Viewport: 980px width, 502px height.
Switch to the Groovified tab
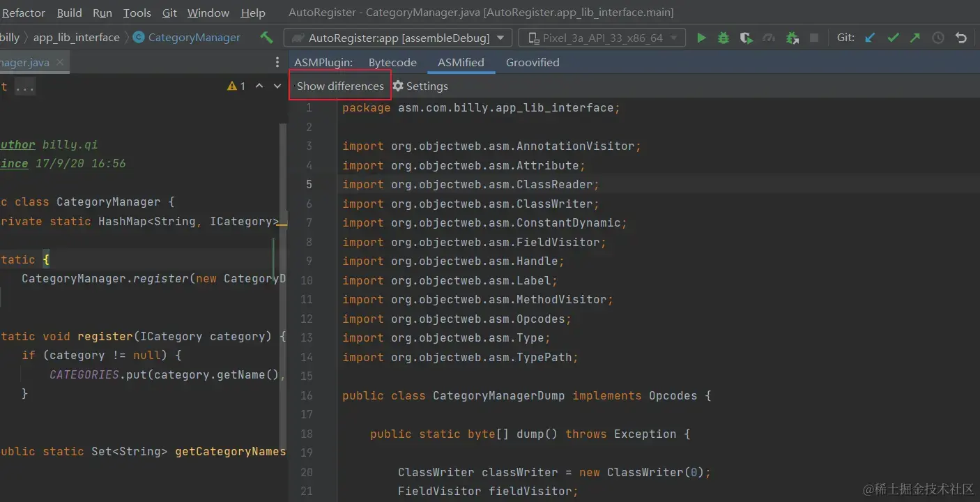pyautogui.click(x=533, y=62)
